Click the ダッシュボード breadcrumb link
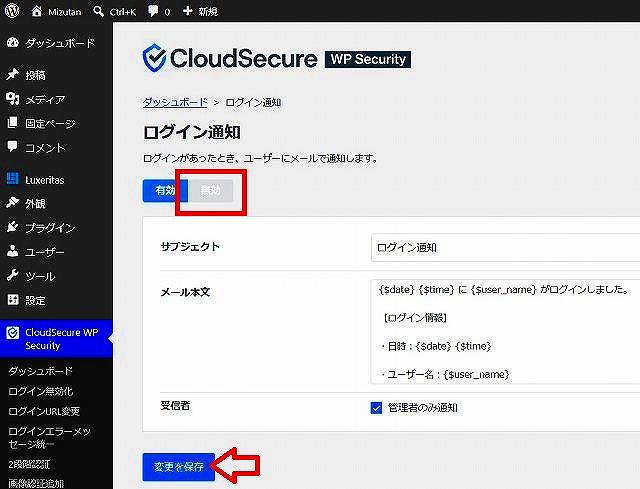The image size is (640, 489). pos(175,102)
